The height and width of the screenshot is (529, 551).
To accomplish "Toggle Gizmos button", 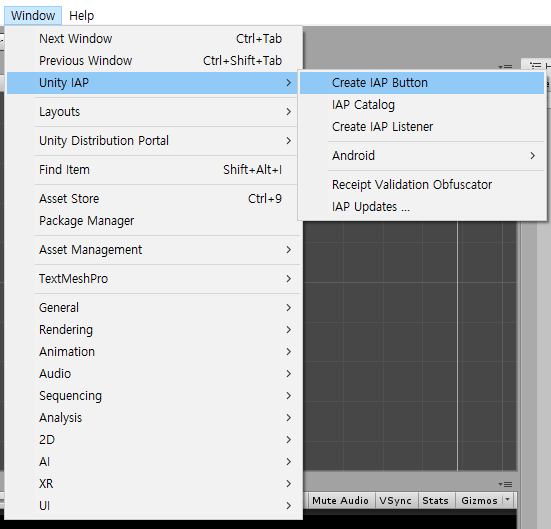I will 479,501.
